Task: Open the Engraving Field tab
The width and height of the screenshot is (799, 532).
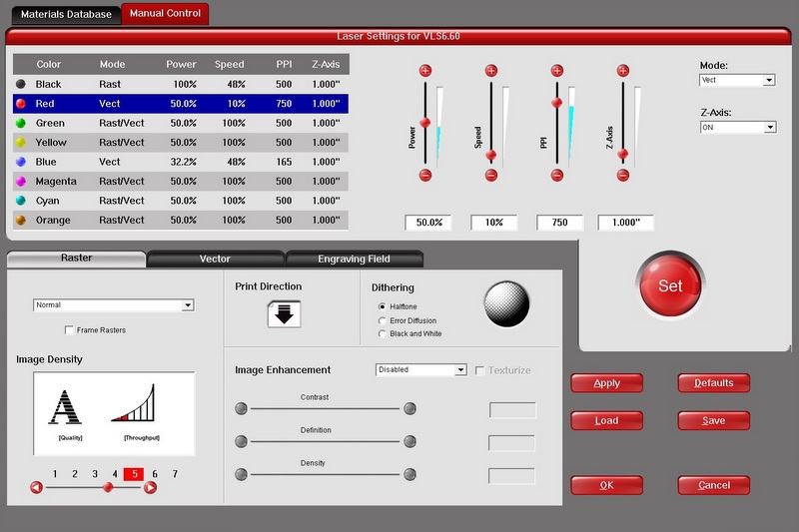Action: coord(355,259)
